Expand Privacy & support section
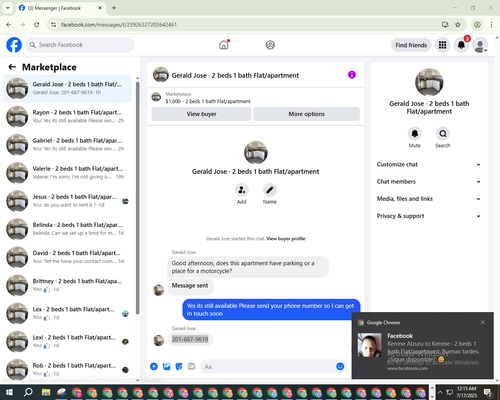The width and height of the screenshot is (500, 400). pyautogui.click(x=429, y=216)
